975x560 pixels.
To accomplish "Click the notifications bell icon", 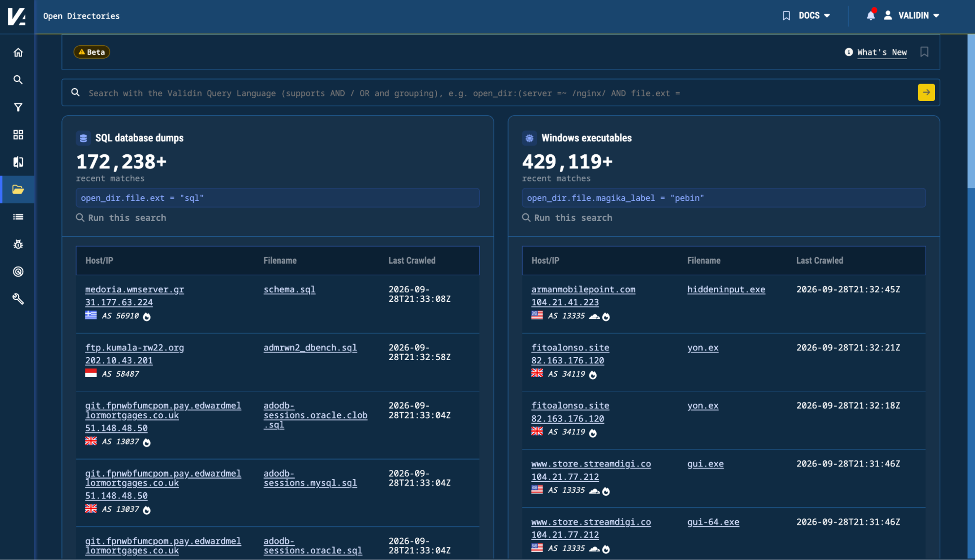I will click(871, 16).
